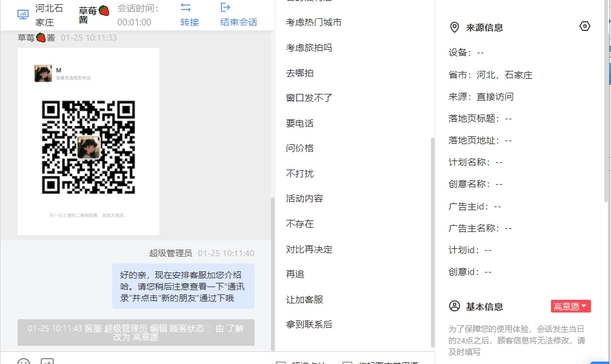Image resolution: width=611 pixels, height=364 pixels.
Task: Click the 来源：直接访问 entry
Action: [481, 97]
